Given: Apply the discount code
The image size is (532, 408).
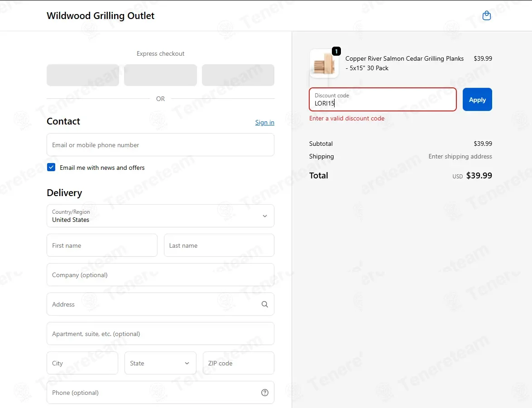Looking at the screenshot, I should point(477,100).
